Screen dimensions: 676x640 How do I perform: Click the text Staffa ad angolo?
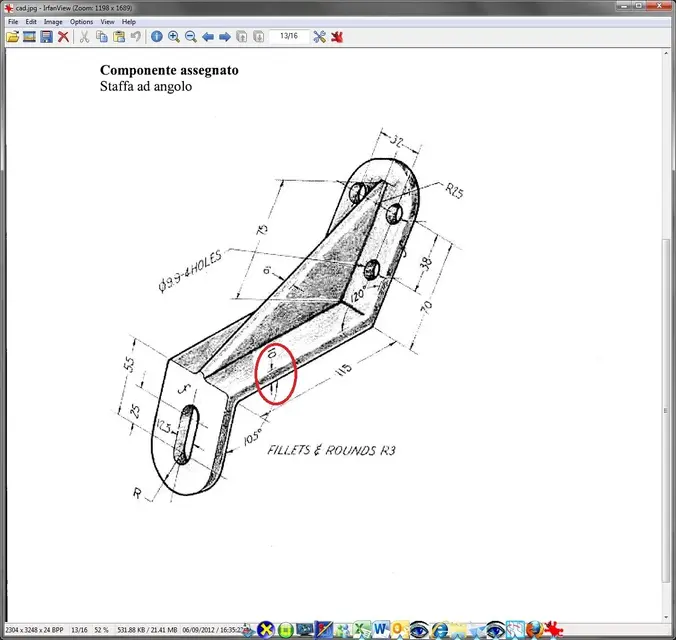coord(146,86)
